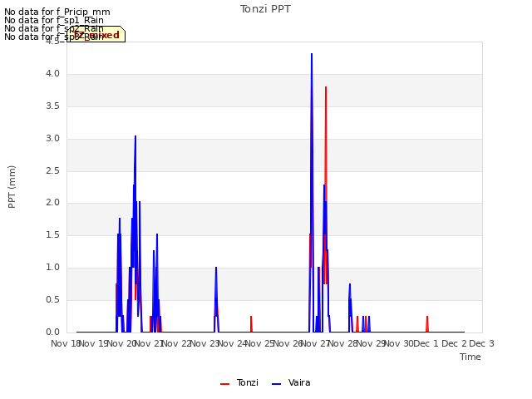Viewport: 532px width, 399px height.
Task: Click the 3.0 y-axis tick label
Action: tap(52, 139)
